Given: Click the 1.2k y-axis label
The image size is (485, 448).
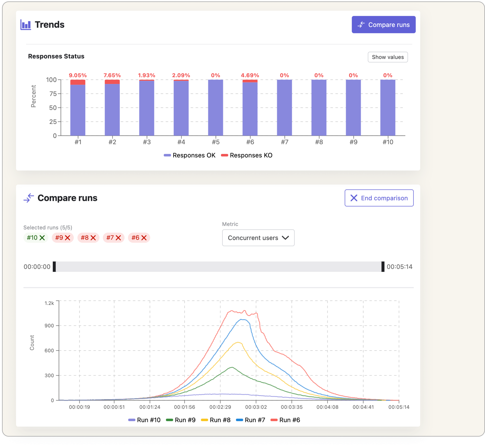Looking at the screenshot, I should 49,303.
